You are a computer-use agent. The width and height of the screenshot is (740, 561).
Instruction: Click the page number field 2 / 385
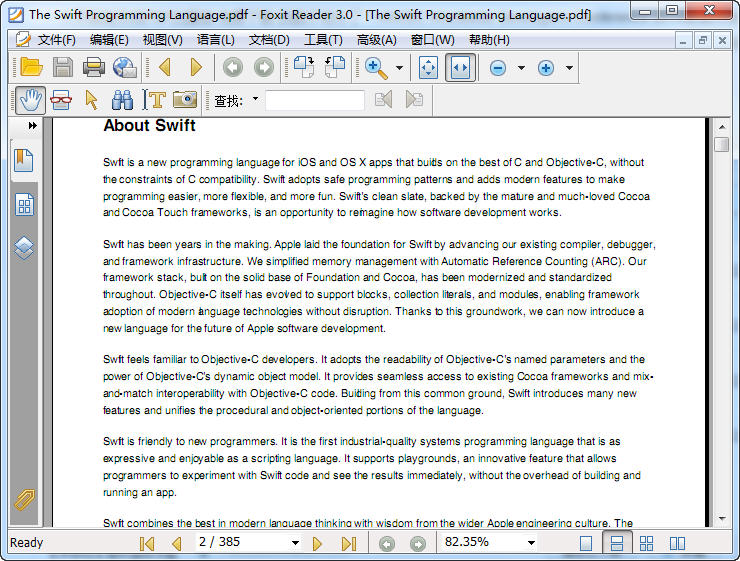[x=242, y=542]
